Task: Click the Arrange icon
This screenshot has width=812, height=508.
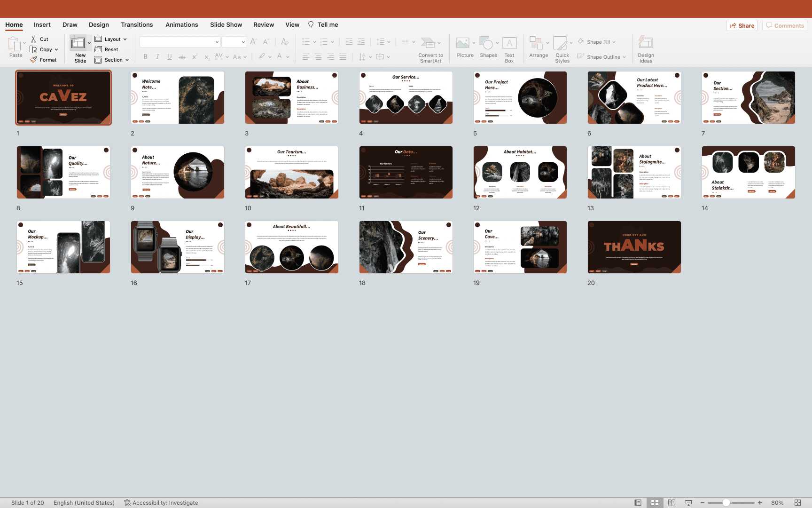Action: coord(536,44)
